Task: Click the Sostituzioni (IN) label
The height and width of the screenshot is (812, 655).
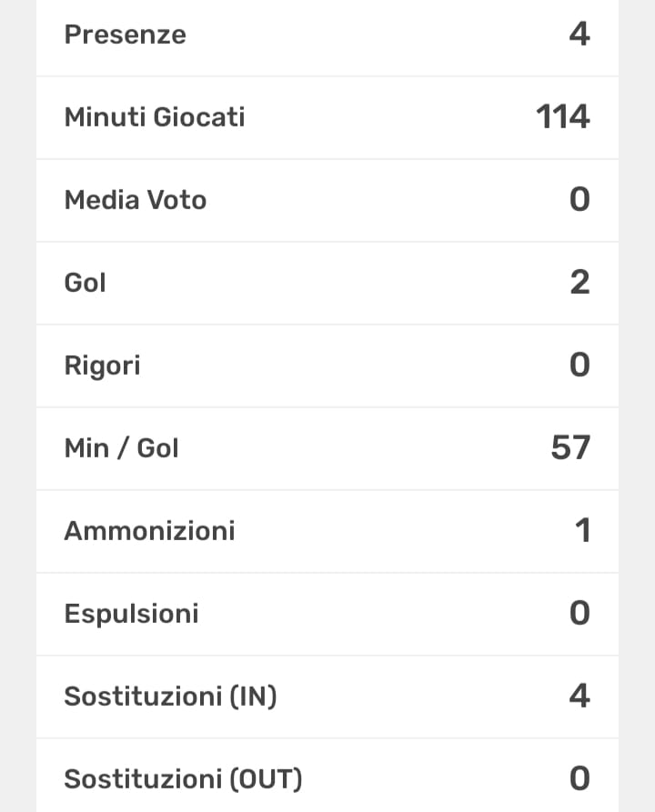Action: 170,697
